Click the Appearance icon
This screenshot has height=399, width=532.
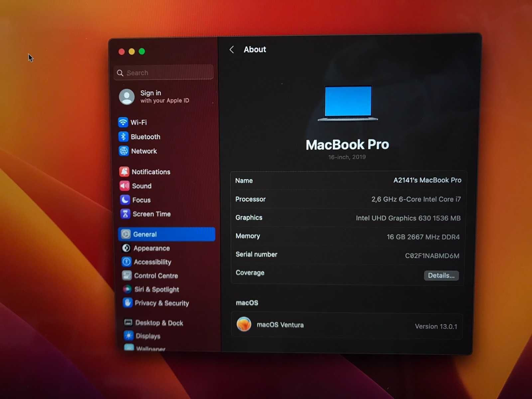pos(126,248)
